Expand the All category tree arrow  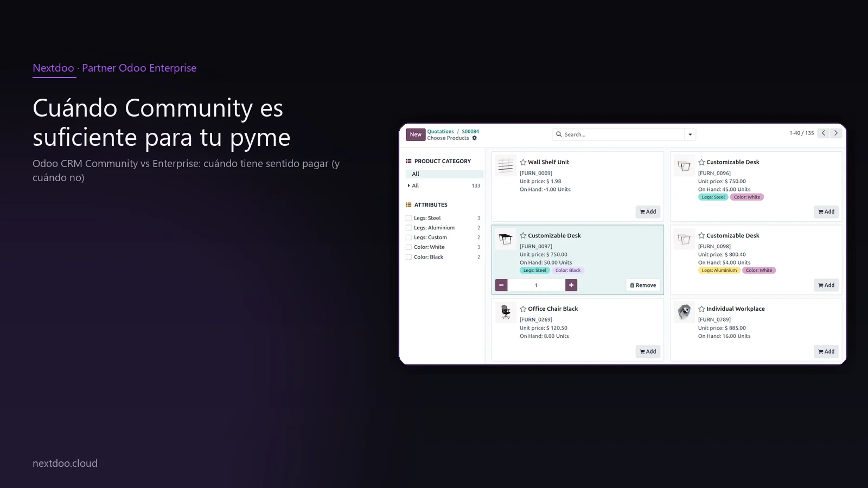coord(409,185)
